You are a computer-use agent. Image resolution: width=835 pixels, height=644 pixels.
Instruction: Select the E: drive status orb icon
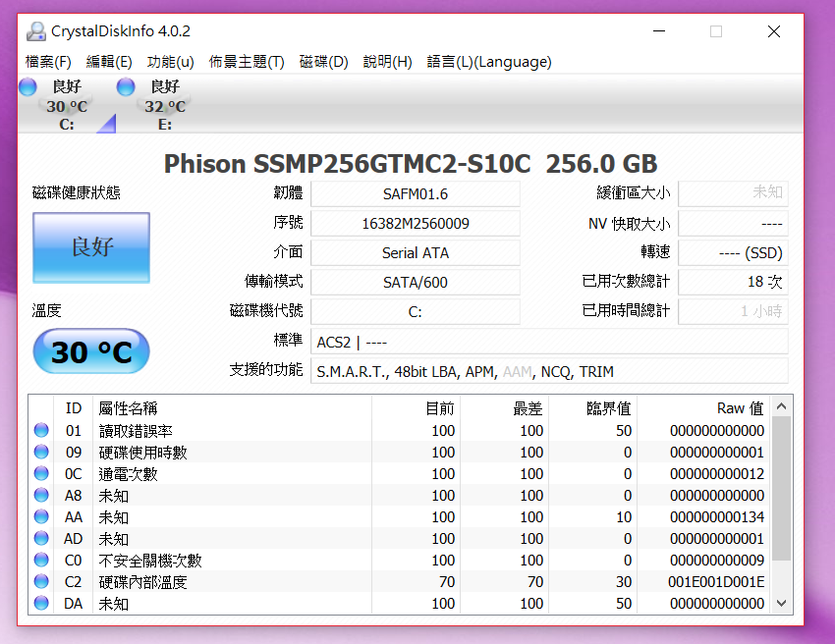[126, 86]
